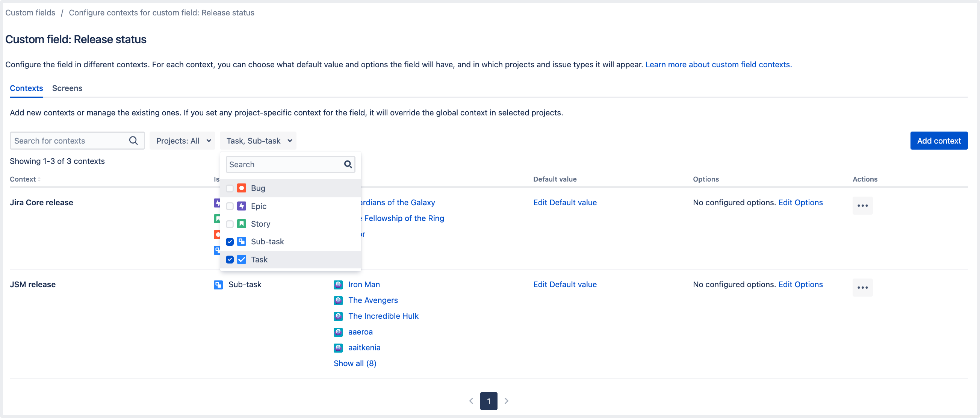Click Show all (8) projects link
This screenshot has height=418, width=980.
[x=355, y=363]
